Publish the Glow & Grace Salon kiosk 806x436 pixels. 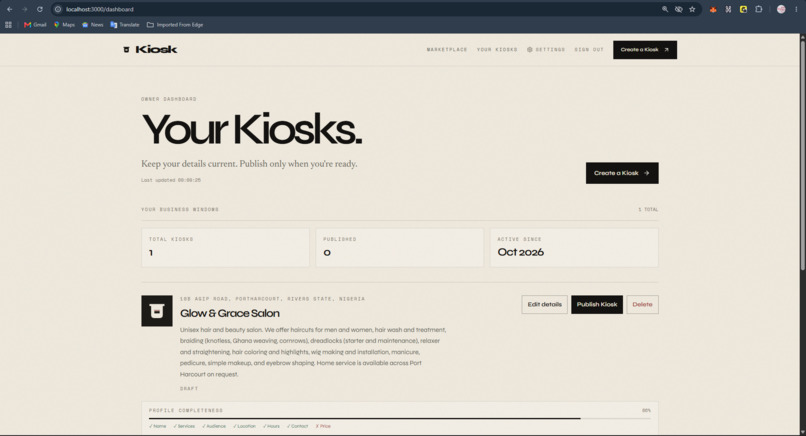[597, 304]
